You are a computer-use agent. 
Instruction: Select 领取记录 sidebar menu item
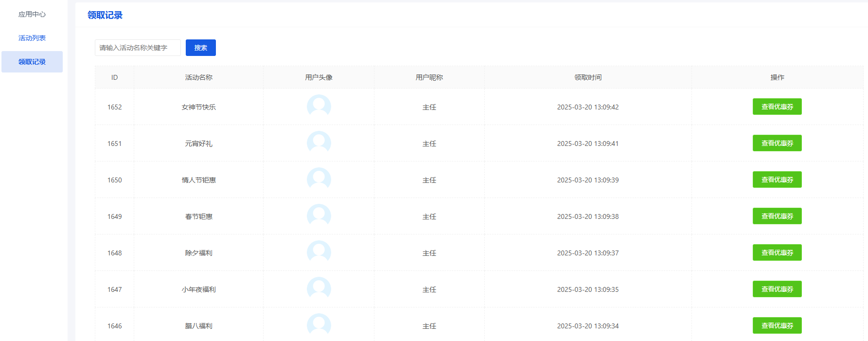coord(32,62)
